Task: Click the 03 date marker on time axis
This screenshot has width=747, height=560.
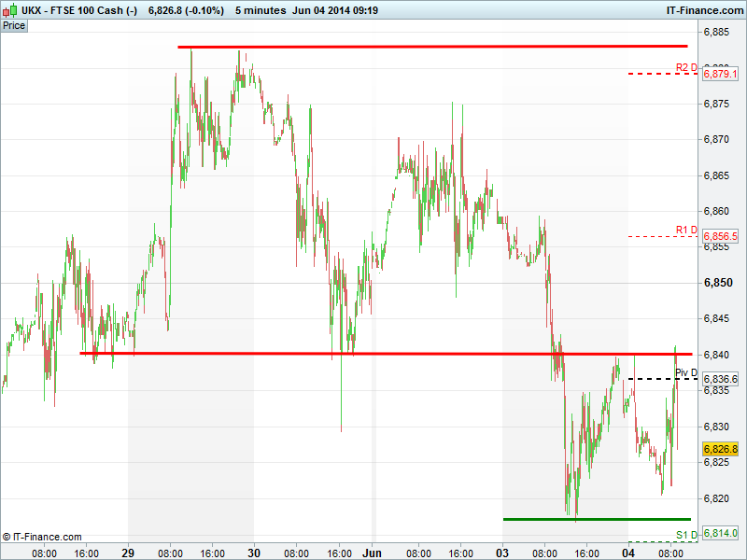Action: (503, 553)
